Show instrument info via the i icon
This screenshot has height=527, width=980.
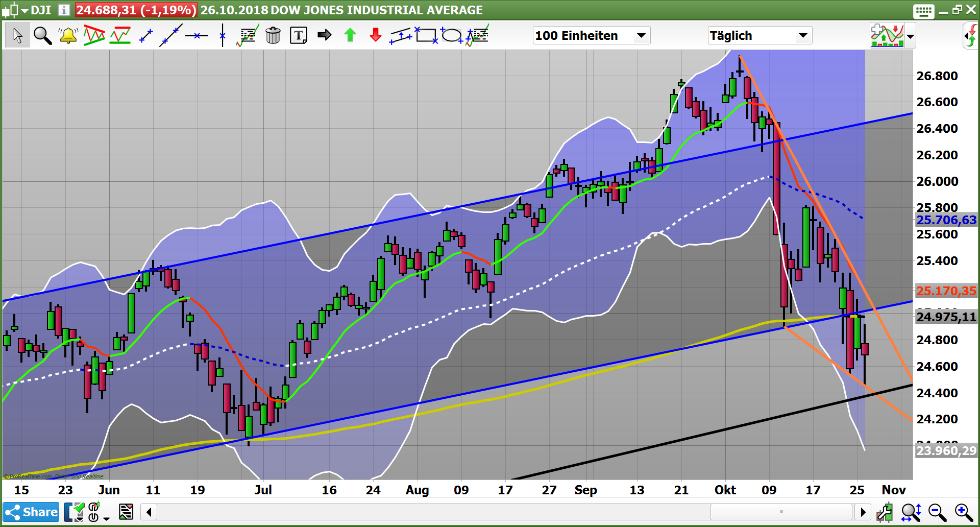64,10
